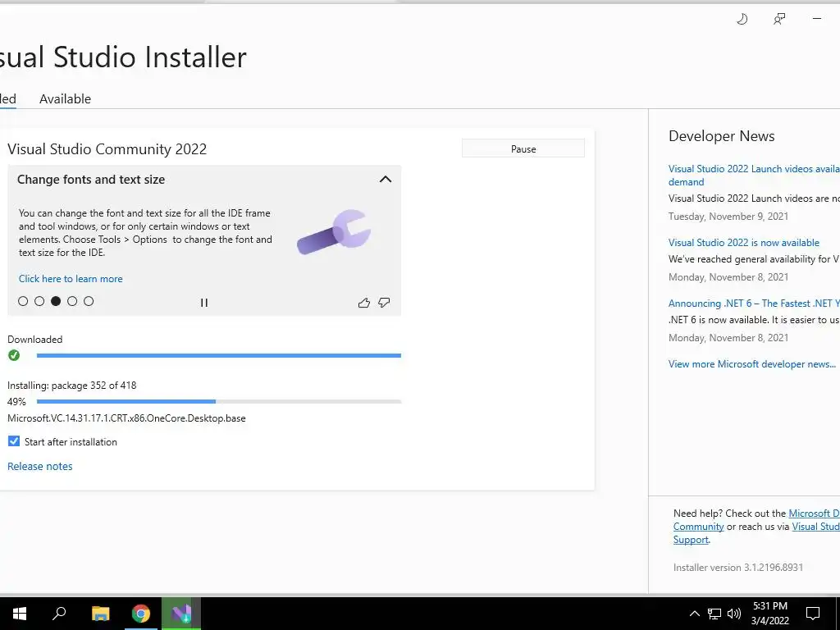The width and height of the screenshot is (840, 630).
Task: Toggle dark theme moon icon
Action: click(x=742, y=20)
